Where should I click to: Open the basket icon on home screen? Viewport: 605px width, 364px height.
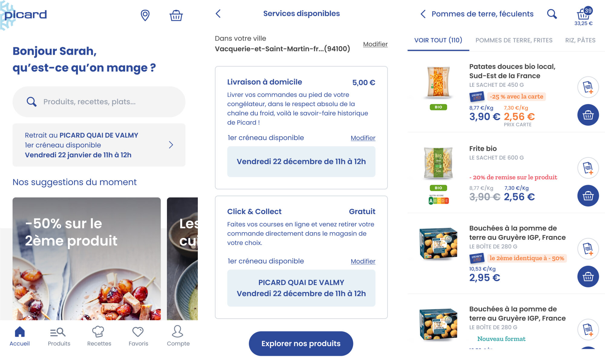point(176,15)
